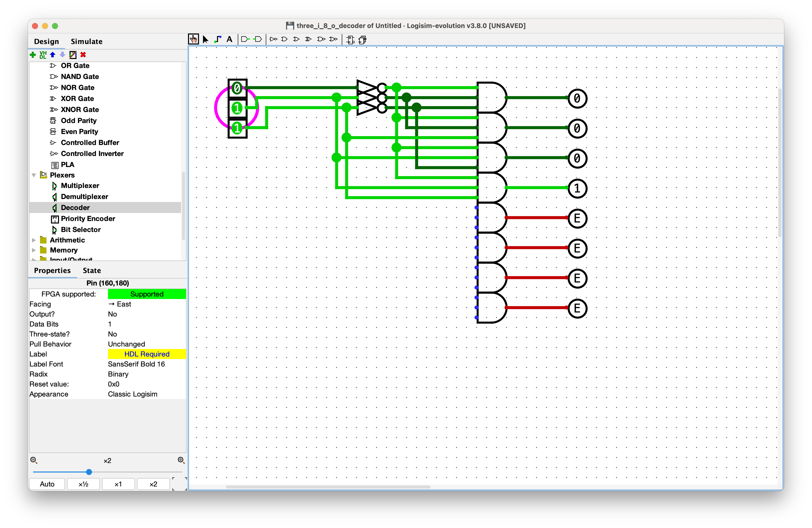The height and width of the screenshot is (528, 812).
Task: Select OR Gate in tree
Action: point(75,66)
